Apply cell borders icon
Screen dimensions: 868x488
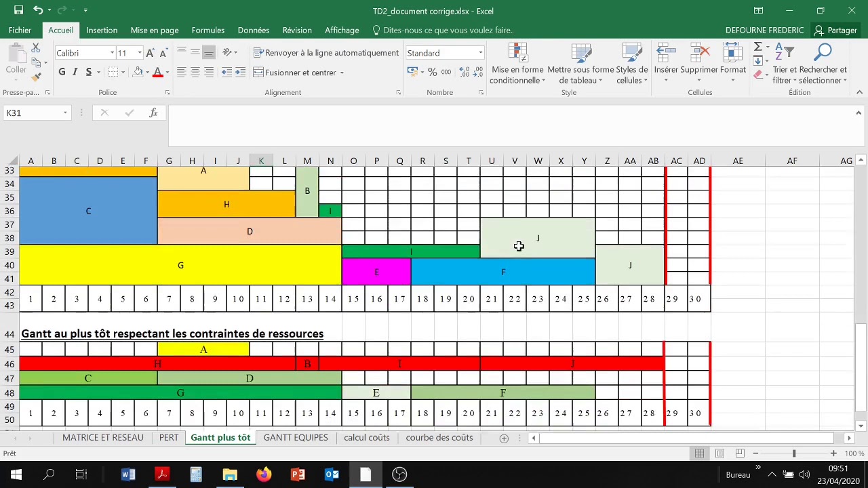click(x=113, y=72)
